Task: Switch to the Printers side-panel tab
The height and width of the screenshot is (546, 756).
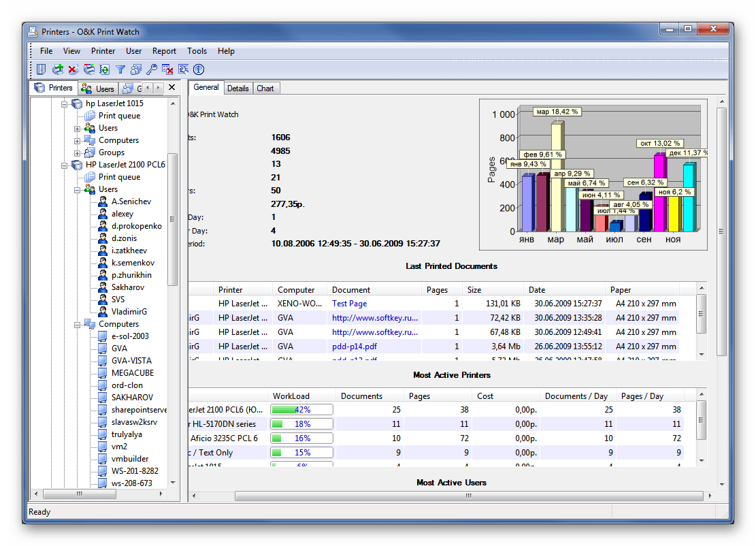Action: [54, 88]
